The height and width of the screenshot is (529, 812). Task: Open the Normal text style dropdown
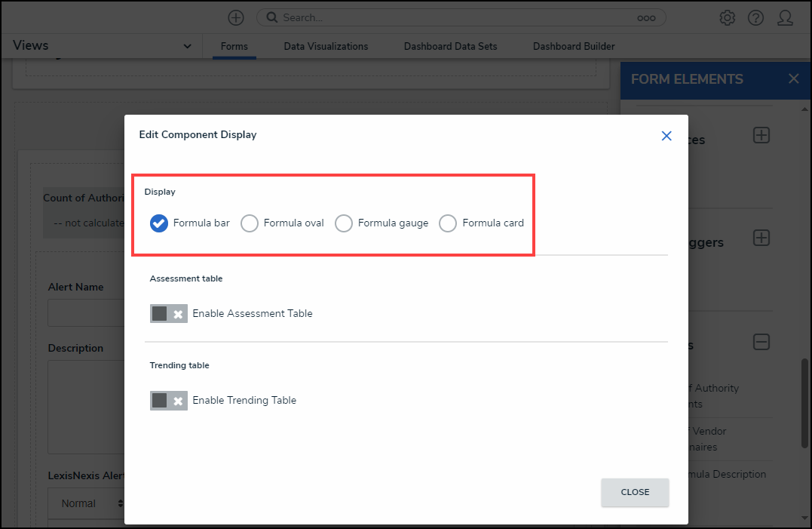pyautogui.click(x=86, y=503)
